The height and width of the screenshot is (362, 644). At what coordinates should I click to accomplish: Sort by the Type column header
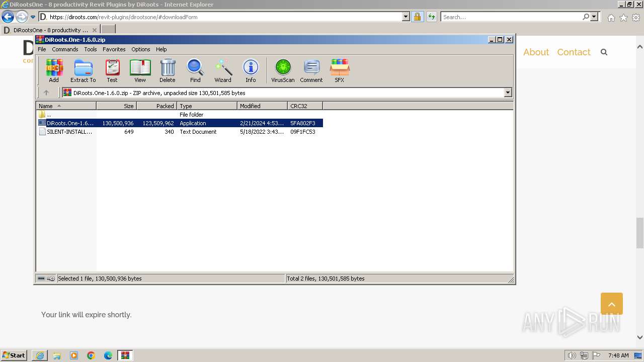[x=207, y=106]
